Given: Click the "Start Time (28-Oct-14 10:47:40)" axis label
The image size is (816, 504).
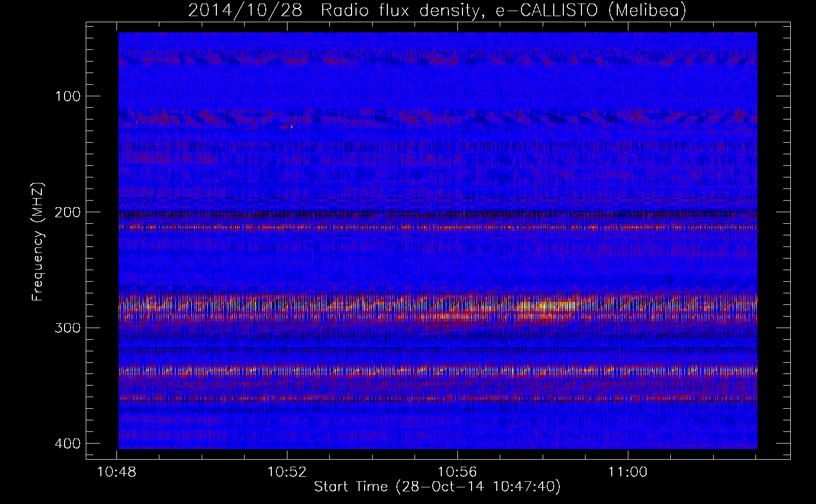Looking at the screenshot, I should (x=437, y=487).
